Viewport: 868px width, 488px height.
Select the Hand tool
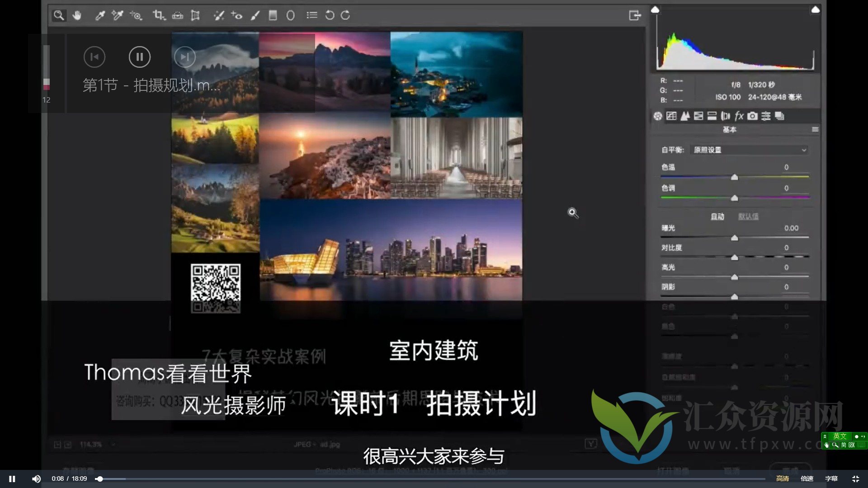tap(77, 15)
